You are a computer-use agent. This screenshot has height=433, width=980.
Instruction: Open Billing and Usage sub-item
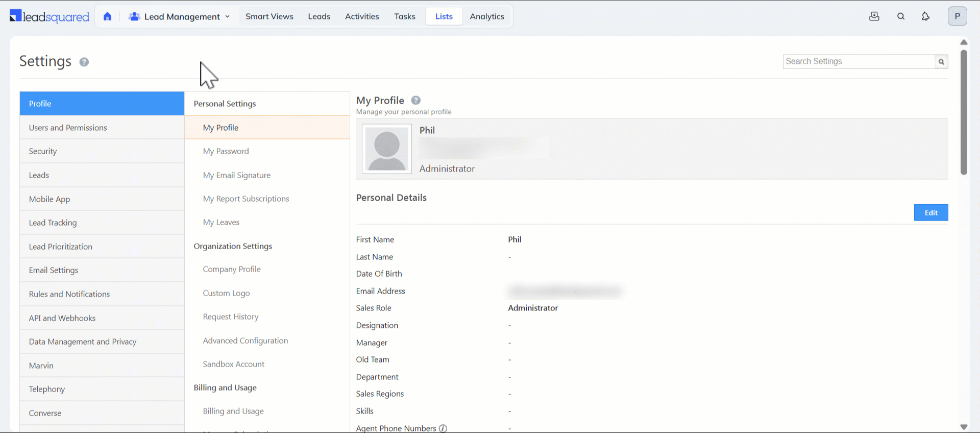233,411
